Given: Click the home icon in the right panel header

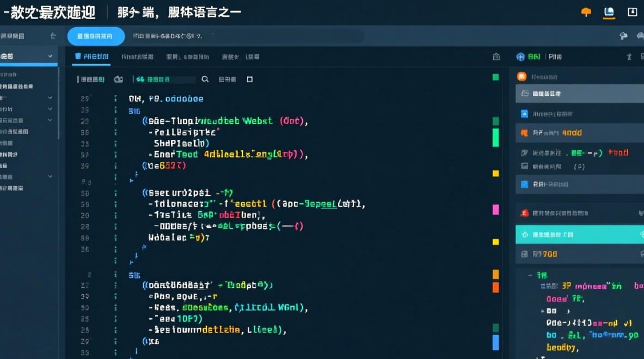Looking at the screenshot, I should pyautogui.click(x=520, y=56).
